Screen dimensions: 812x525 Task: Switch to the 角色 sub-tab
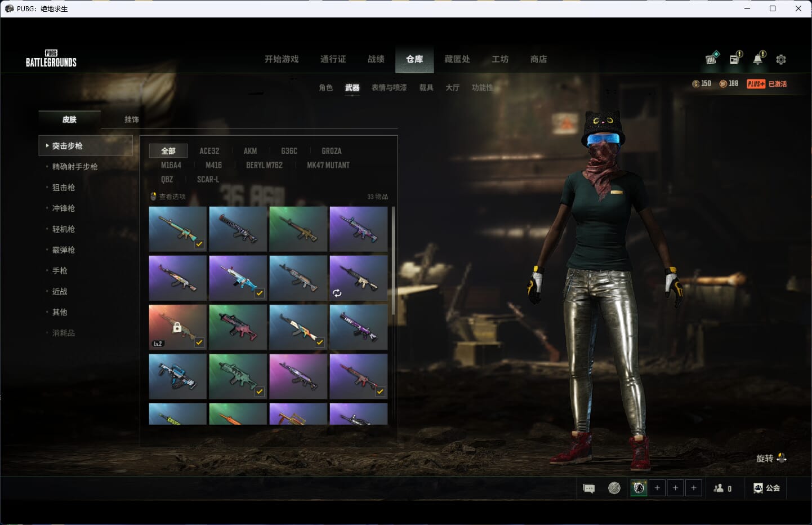tap(325, 88)
